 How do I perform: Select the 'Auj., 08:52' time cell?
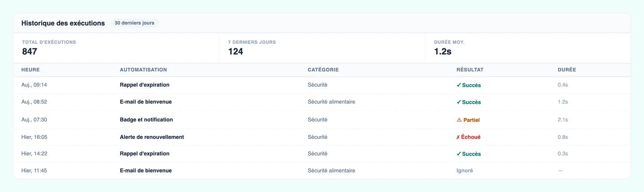pyautogui.click(x=34, y=102)
